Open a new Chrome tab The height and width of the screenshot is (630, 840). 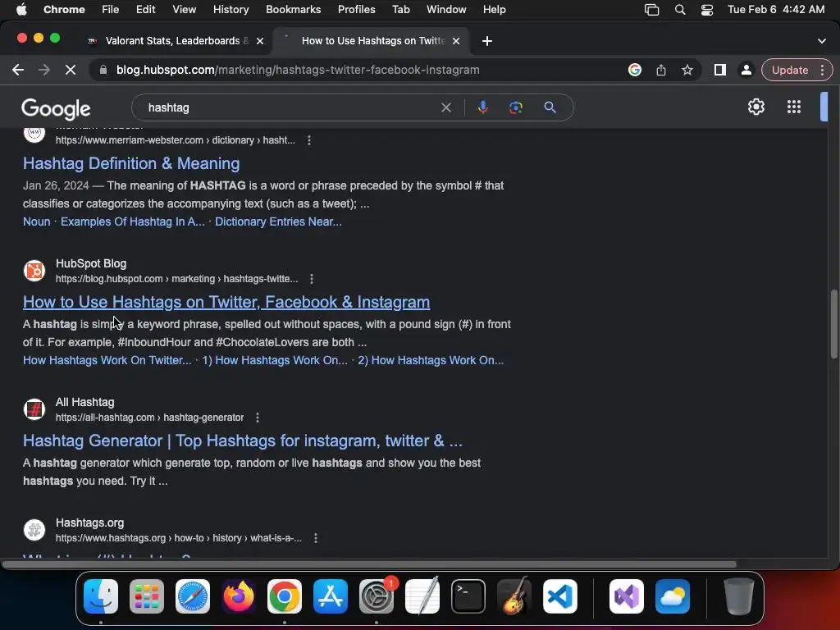tap(487, 41)
